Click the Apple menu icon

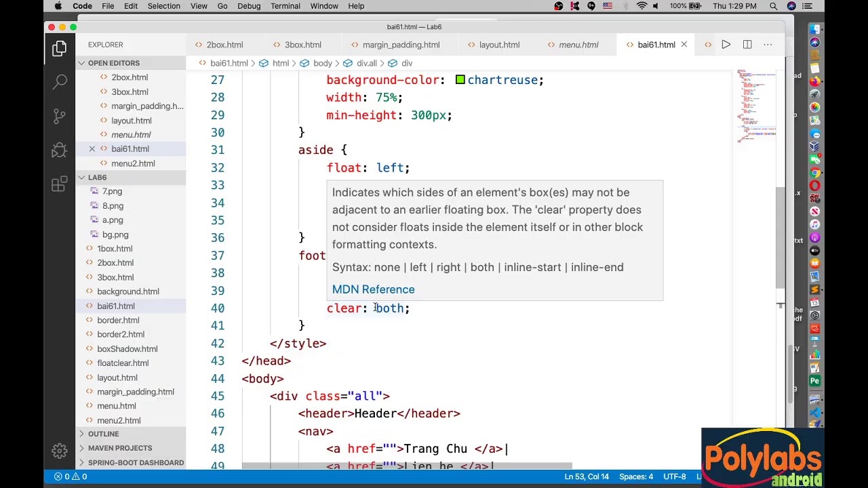[58, 6]
